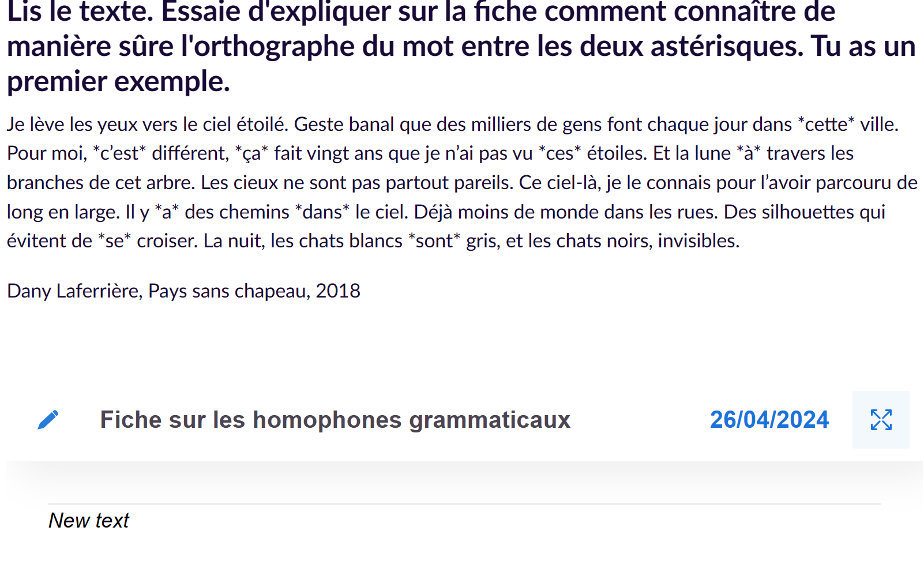
Task: Click the blue pencil edit icon
Action: click(48, 420)
